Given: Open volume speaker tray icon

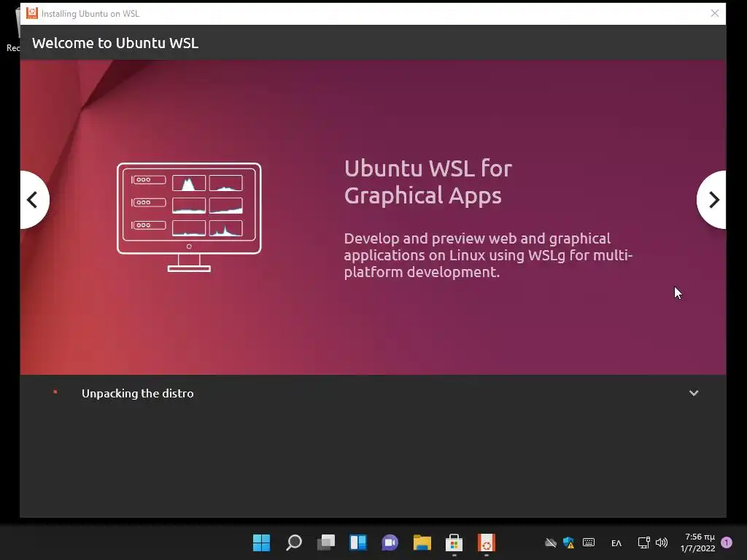Looking at the screenshot, I should [x=662, y=542].
